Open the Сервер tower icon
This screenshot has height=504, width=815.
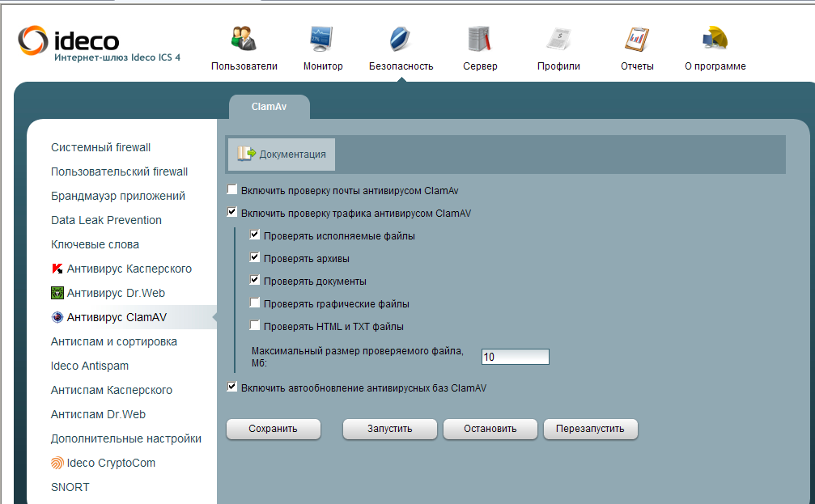coord(479,39)
